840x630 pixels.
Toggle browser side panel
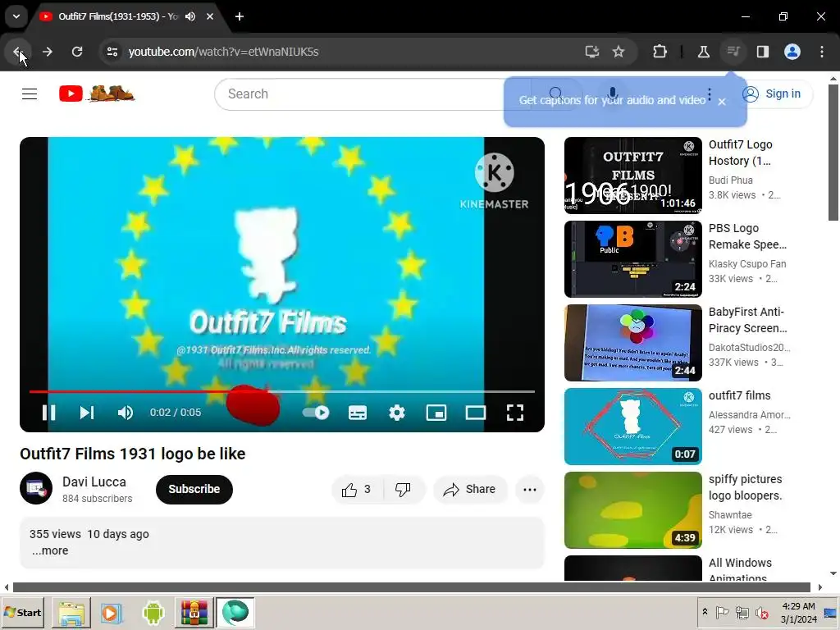[762, 52]
